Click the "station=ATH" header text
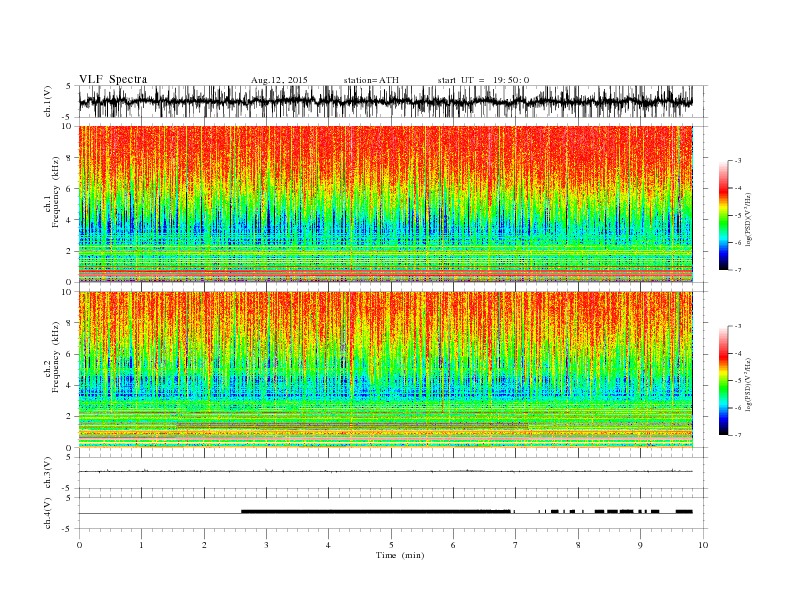The image size is (792, 612). pyautogui.click(x=371, y=80)
